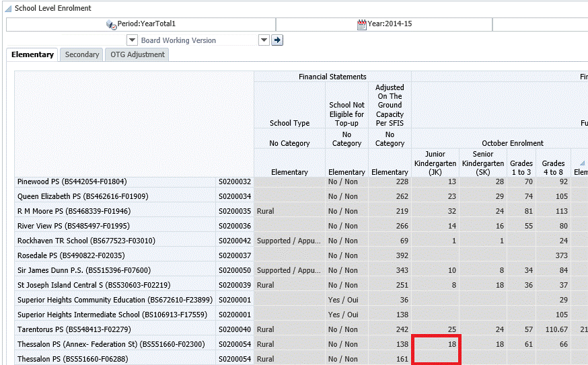Select the Rosedale PS row header
588x365 pixels.
pos(72,255)
